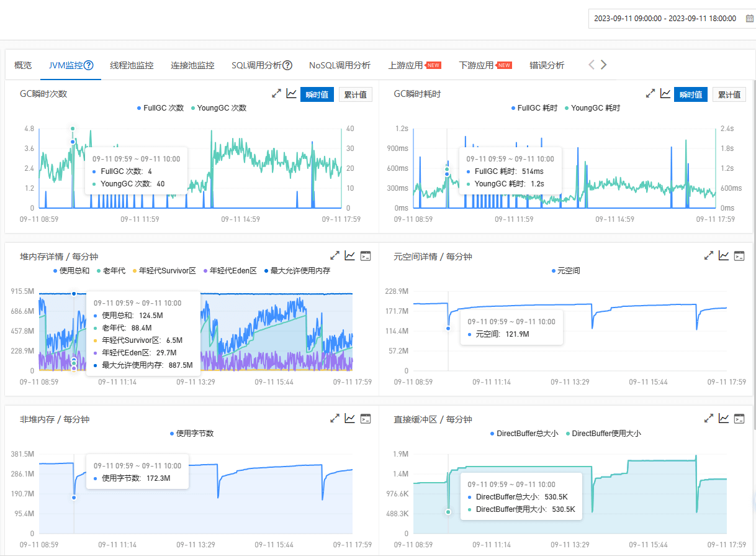This screenshot has height=556, width=756.
Task: Toggle 年轻代Survivor区 legend series
Action: tap(164, 271)
